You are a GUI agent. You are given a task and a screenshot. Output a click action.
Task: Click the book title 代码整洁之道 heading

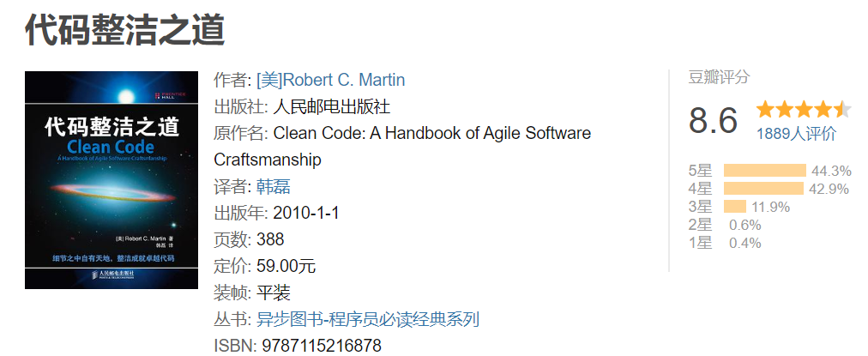[124, 30]
